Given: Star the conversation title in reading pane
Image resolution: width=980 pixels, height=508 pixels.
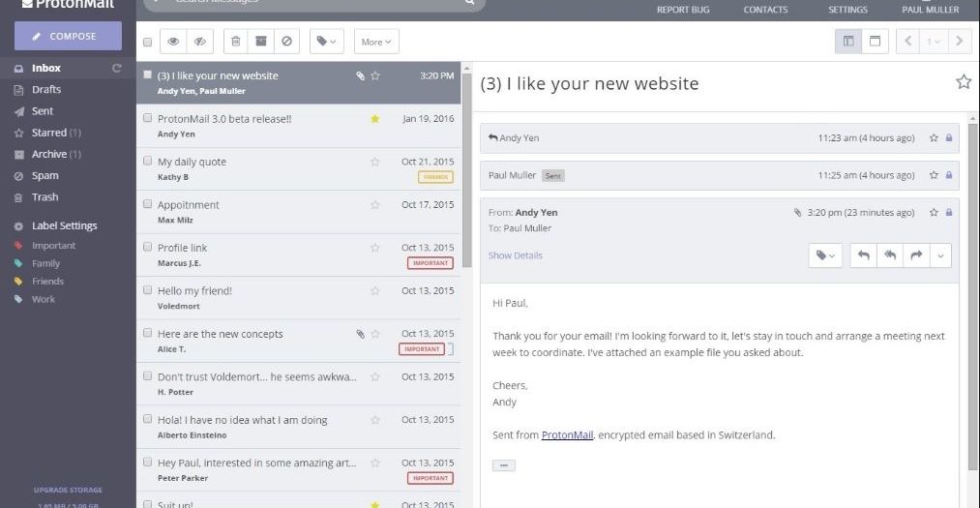Looking at the screenshot, I should 964,82.
